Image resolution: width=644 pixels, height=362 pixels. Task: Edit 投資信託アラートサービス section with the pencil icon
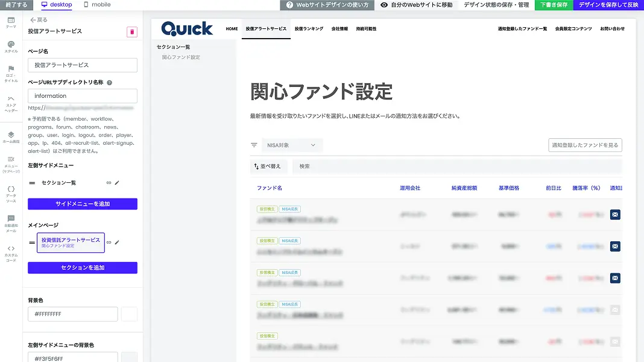click(x=117, y=243)
